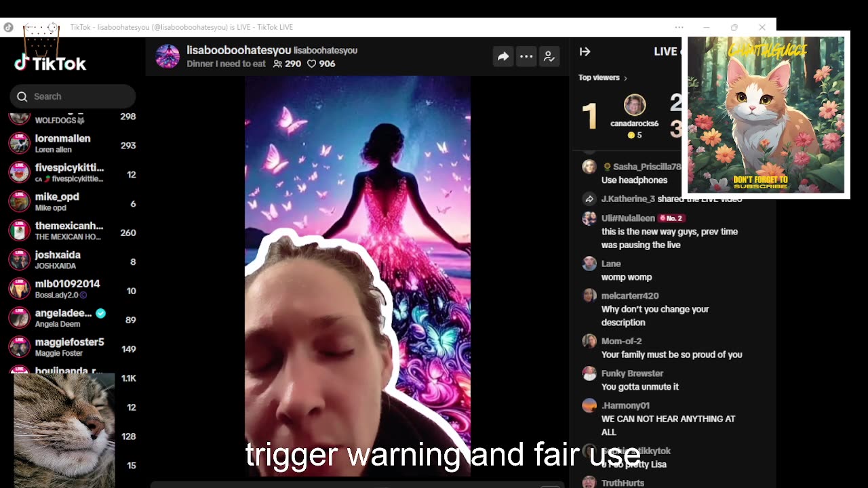The width and height of the screenshot is (868, 488).
Task: Open melcarterr420 commenter name
Action: (630, 296)
